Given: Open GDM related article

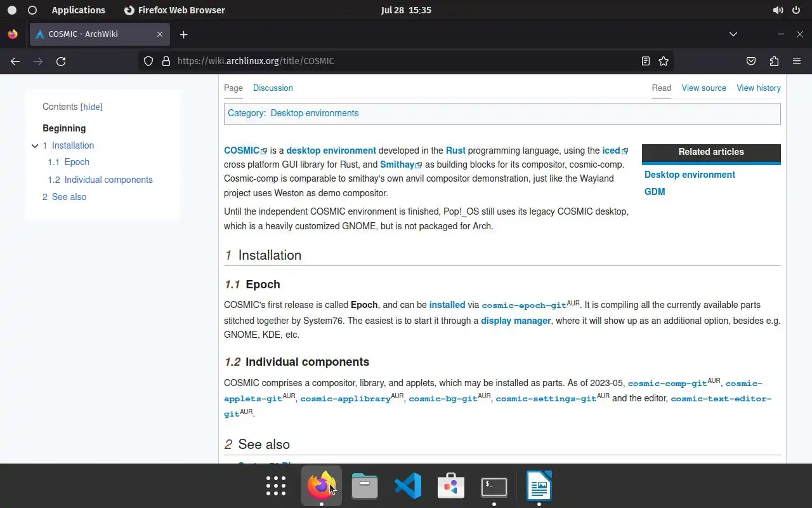Looking at the screenshot, I should (655, 192).
